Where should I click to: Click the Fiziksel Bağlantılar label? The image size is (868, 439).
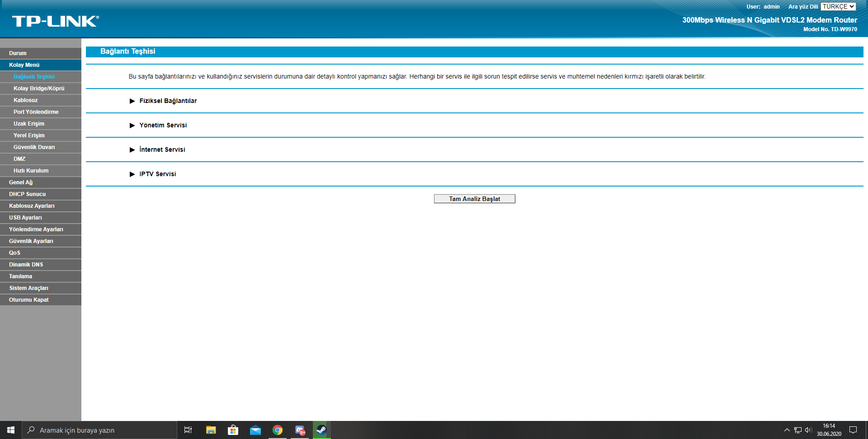click(x=168, y=101)
